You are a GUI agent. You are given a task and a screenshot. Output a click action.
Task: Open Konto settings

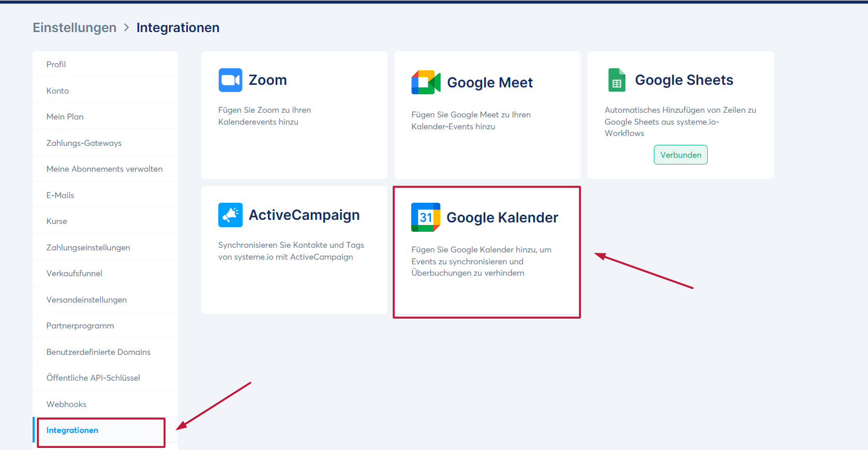coord(106,91)
